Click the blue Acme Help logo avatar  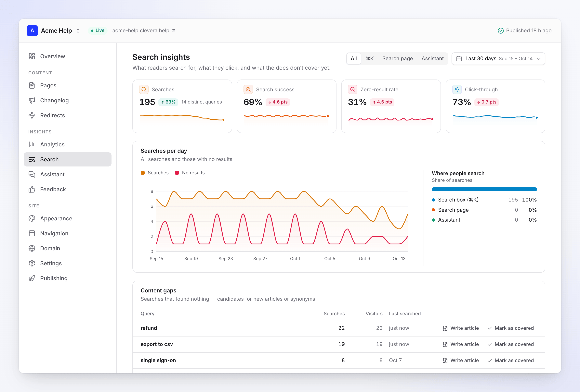32,31
